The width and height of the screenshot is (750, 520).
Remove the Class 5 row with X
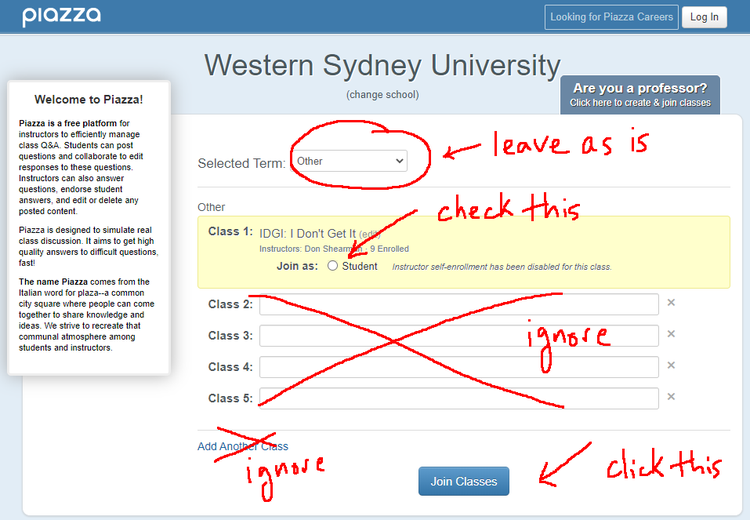[671, 397]
